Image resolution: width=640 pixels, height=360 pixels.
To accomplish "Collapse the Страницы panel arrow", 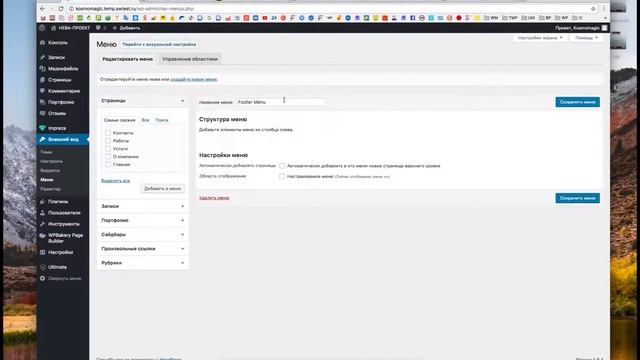I will 182,100.
